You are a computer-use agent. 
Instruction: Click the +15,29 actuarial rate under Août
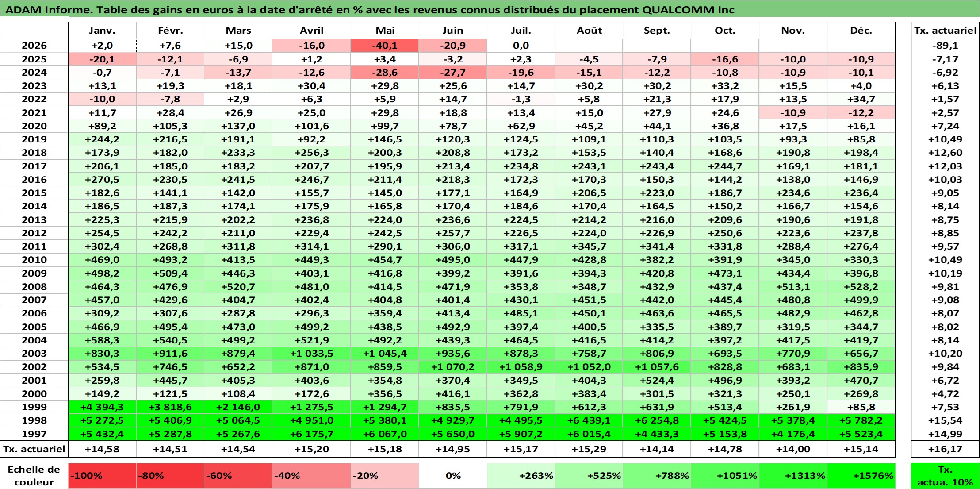(x=589, y=449)
